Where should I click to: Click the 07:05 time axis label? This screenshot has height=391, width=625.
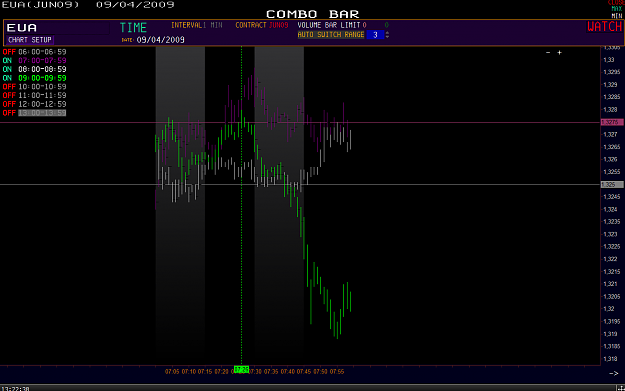(x=172, y=371)
